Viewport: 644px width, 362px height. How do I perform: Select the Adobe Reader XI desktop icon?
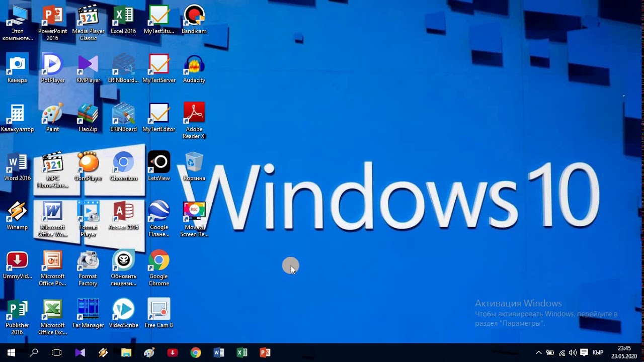tap(194, 121)
